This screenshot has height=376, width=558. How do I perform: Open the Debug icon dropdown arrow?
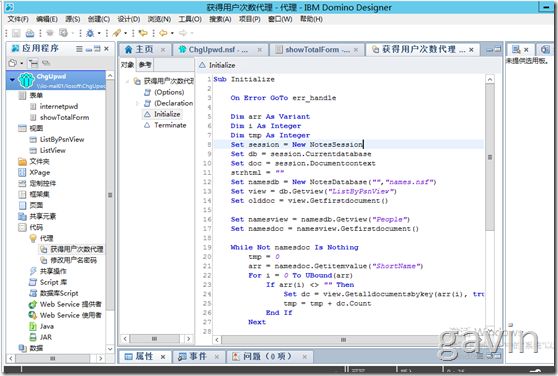(x=99, y=33)
